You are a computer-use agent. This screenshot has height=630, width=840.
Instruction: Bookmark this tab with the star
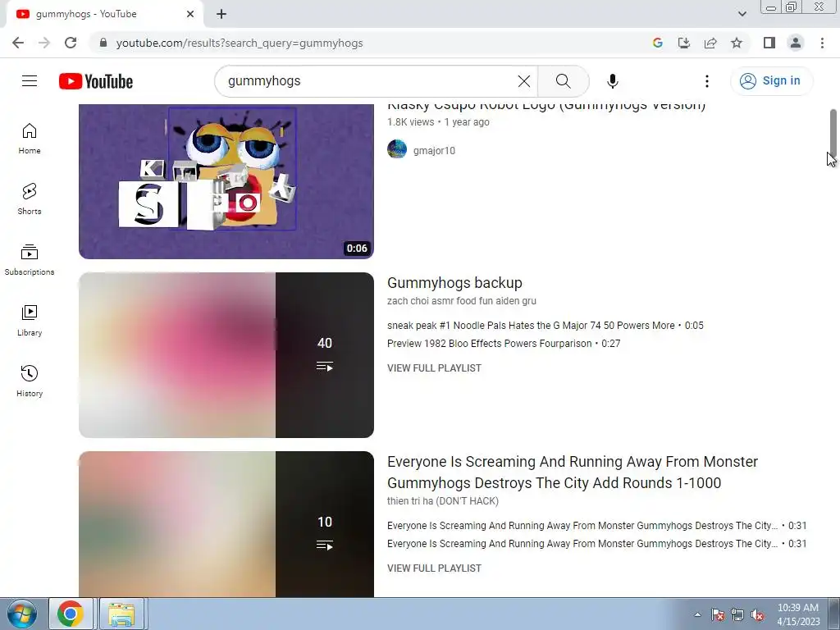[737, 43]
